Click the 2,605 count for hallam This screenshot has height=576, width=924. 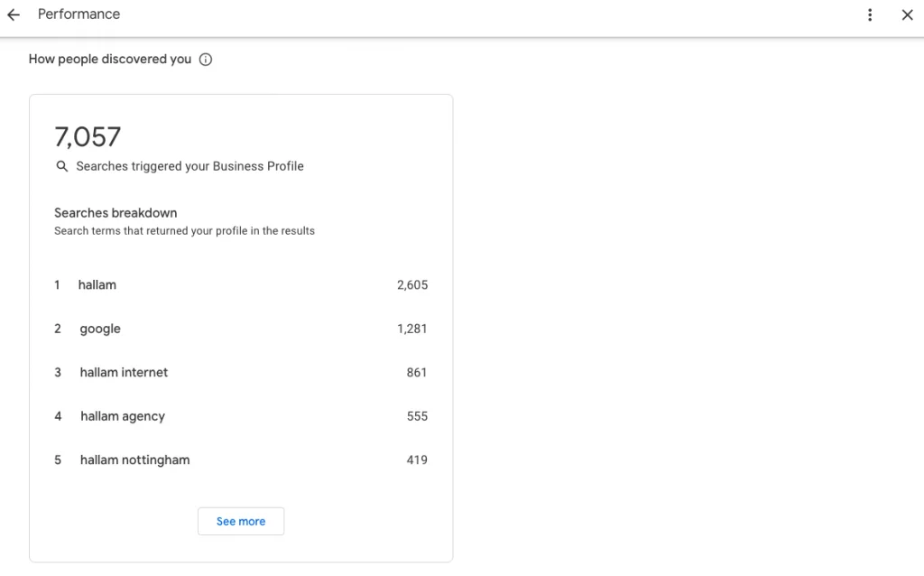coord(412,285)
